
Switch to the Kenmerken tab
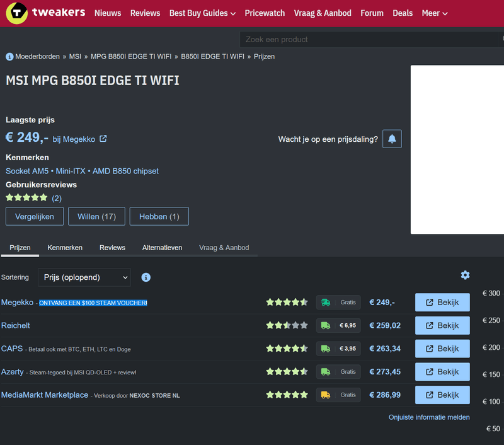tap(65, 248)
